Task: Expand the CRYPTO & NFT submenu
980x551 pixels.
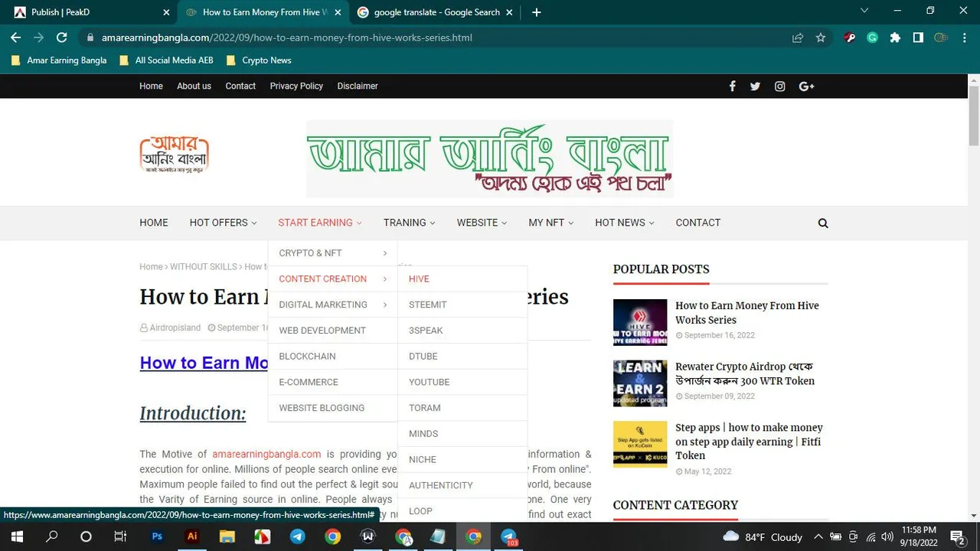Action: (x=333, y=253)
